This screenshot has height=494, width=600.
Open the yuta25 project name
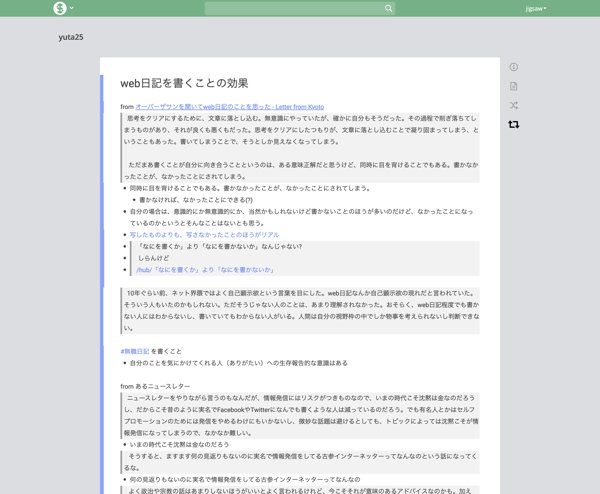coord(71,37)
